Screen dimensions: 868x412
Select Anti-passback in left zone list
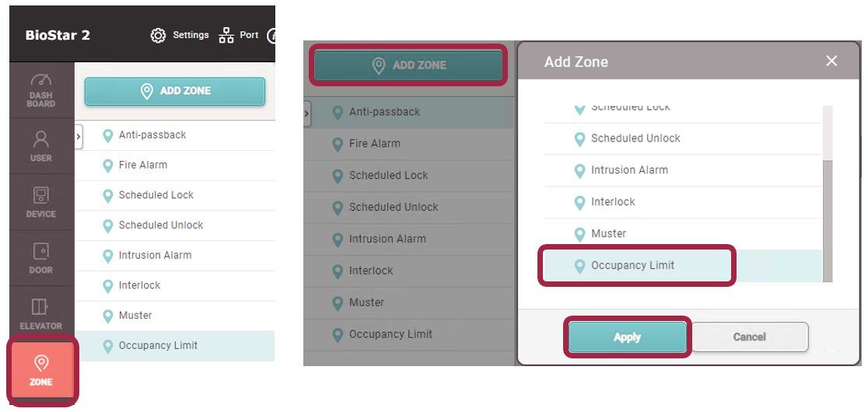[x=152, y=135]
